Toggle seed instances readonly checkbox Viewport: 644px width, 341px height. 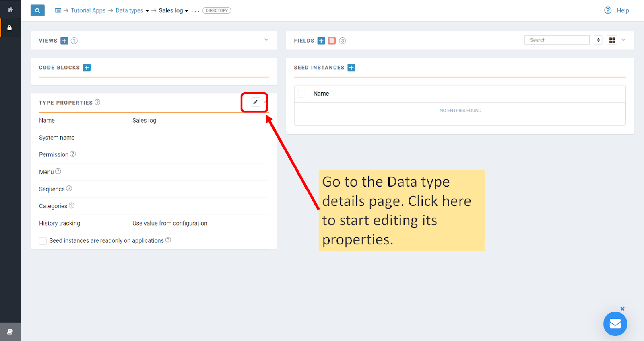43,241
